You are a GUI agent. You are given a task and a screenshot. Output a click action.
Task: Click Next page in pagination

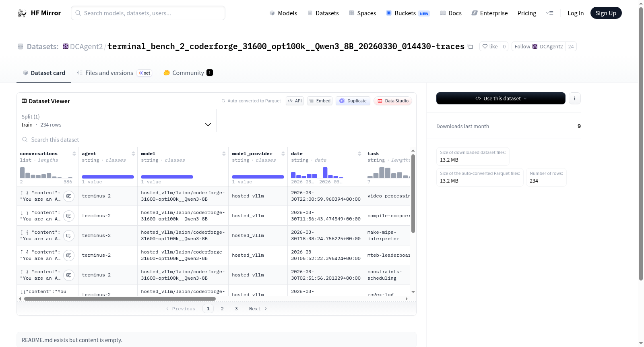pos(258,309)
